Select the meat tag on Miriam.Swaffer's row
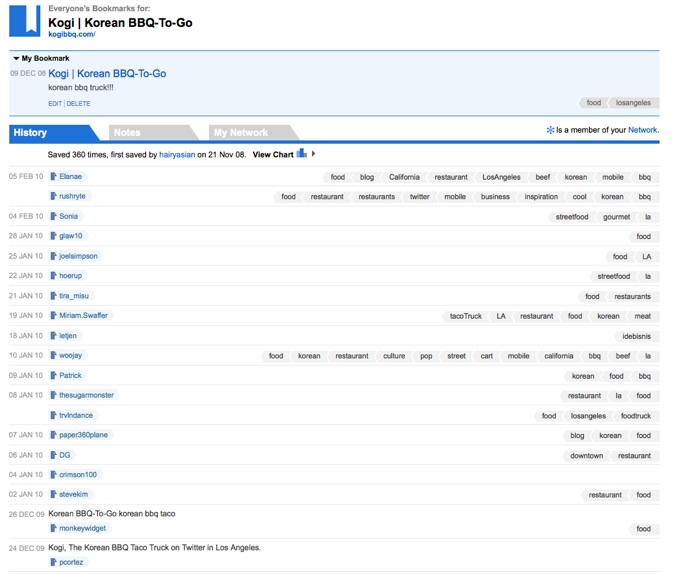 click(643, 316)
